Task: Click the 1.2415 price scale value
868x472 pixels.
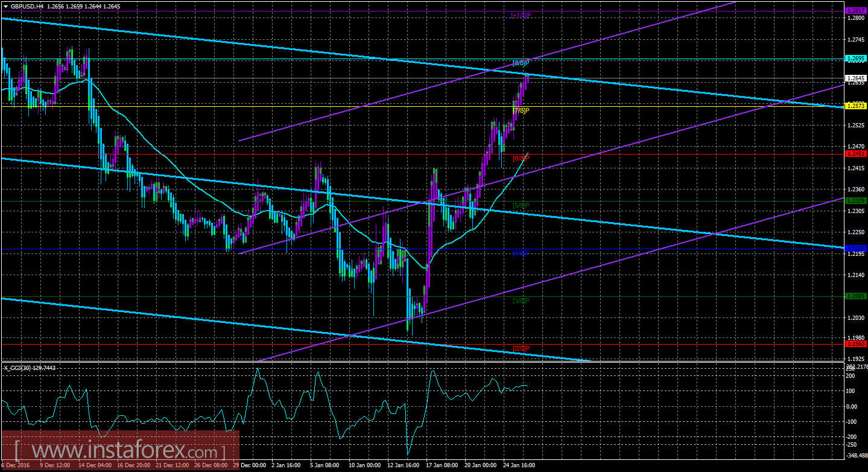Action: click(855, 168)
